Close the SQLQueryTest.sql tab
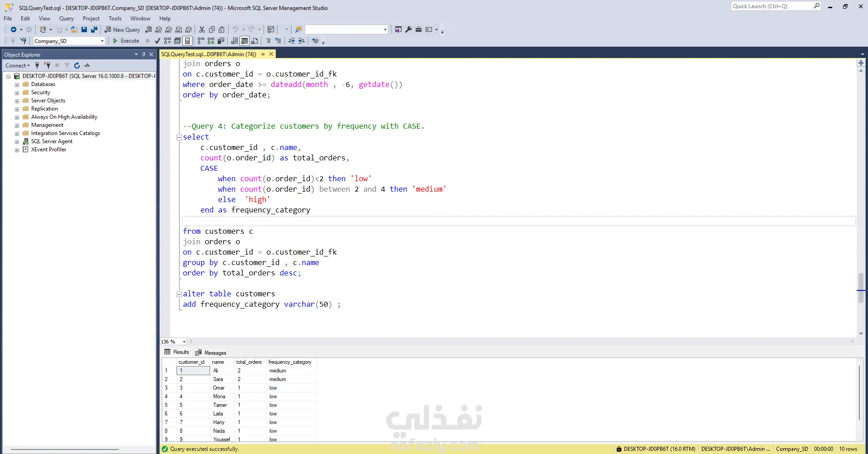Image resolution: width=868 pixels, height=454 pixels. tap(271, 54)
